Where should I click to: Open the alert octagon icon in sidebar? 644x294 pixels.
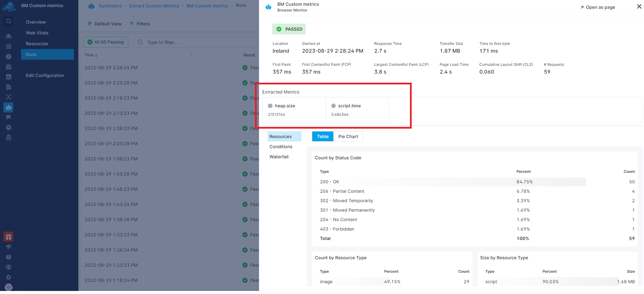click(x=9, y=56)
